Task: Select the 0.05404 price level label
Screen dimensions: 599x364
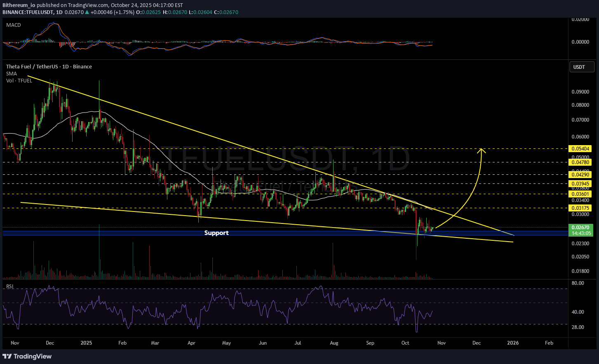Action: (x=580, y=149)
